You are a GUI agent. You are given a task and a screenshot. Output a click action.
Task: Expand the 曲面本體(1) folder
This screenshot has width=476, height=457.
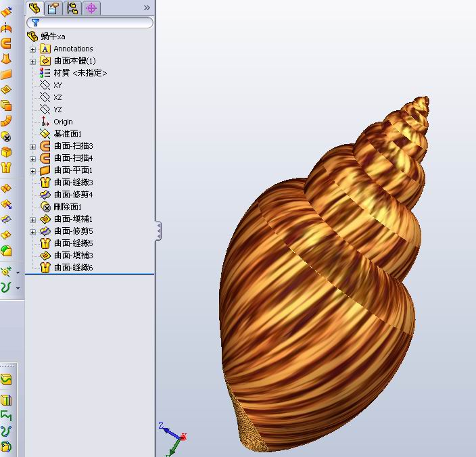click(x=32, y=62)
